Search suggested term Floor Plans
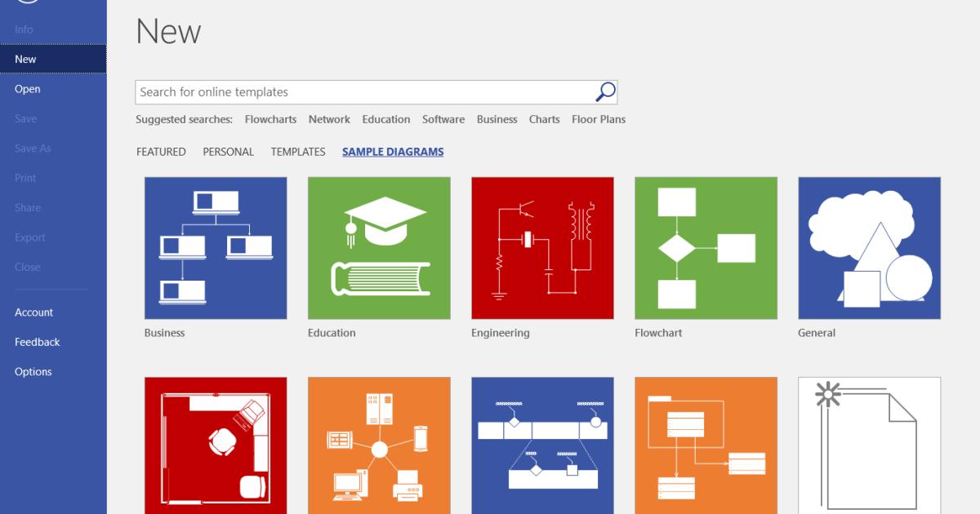 coord(599,119)
